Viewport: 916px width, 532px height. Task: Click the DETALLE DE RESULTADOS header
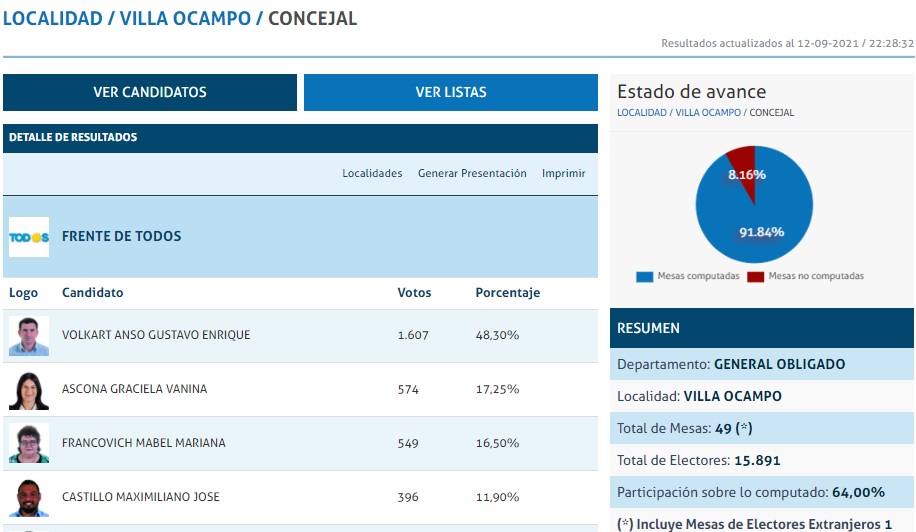[x=300, y=138]
